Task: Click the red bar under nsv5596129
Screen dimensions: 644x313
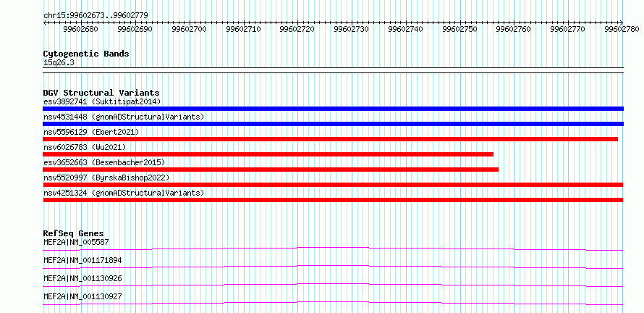Action: tap(330, 139)
